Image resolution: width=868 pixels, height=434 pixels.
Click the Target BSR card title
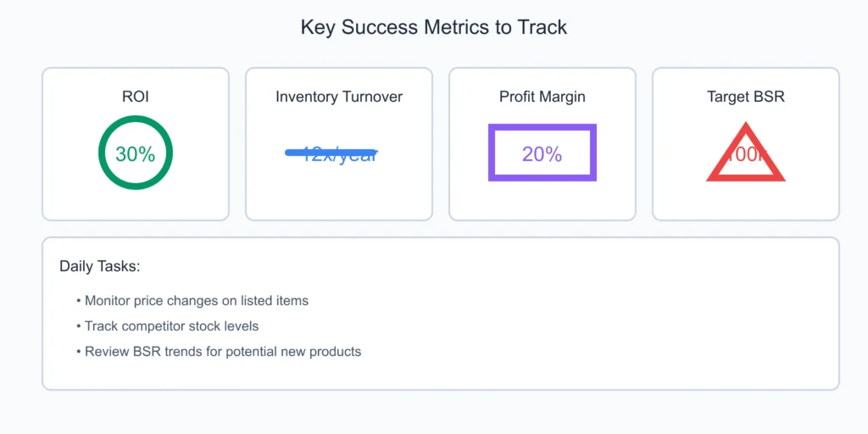coord(746,97)
